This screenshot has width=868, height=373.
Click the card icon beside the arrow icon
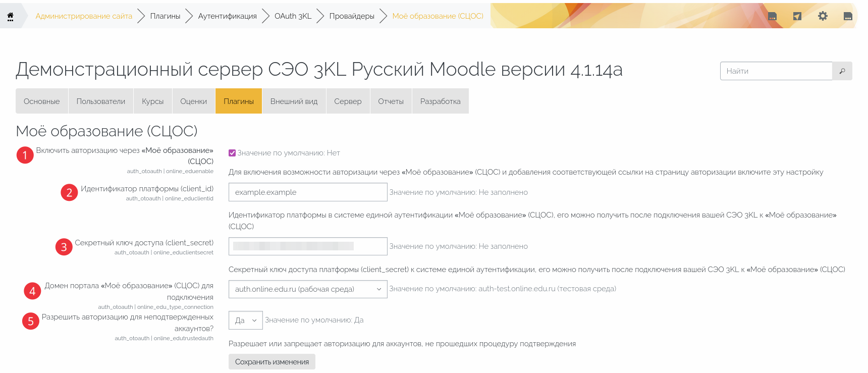click(772, 16)
